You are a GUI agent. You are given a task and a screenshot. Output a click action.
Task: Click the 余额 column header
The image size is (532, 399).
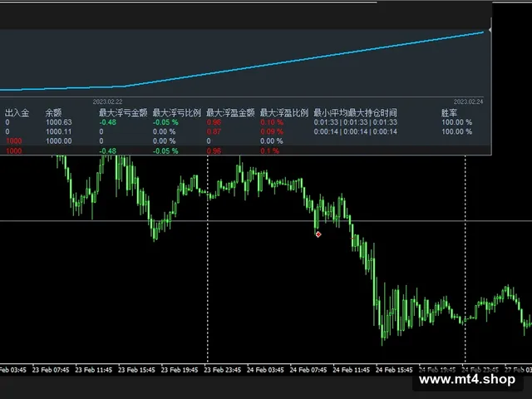click(x=53, y=113)
